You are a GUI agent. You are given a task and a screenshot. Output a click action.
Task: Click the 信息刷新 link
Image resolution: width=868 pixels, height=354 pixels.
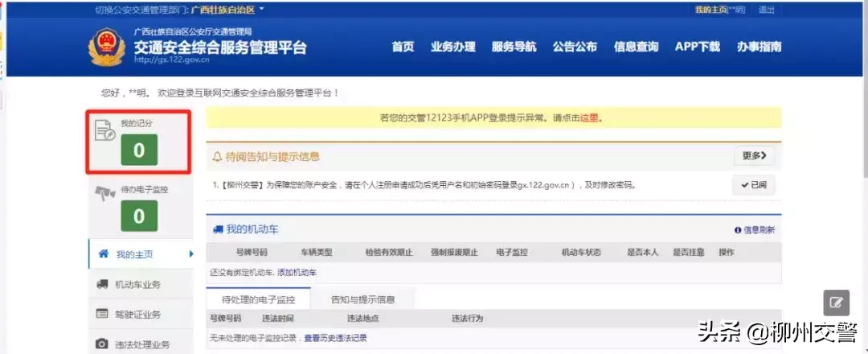[759, 230]
